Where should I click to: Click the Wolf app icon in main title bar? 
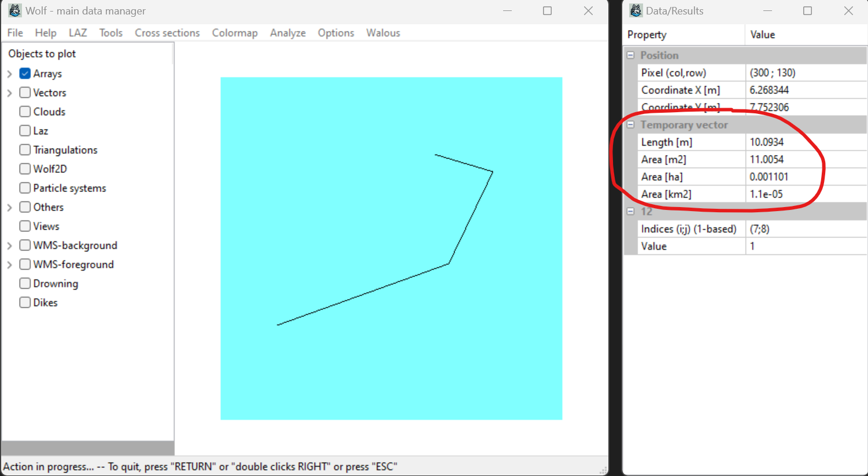(14, 10)
